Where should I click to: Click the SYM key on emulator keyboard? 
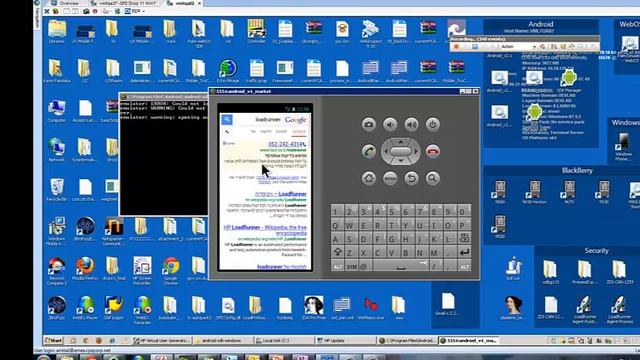[x=351, y=267]
